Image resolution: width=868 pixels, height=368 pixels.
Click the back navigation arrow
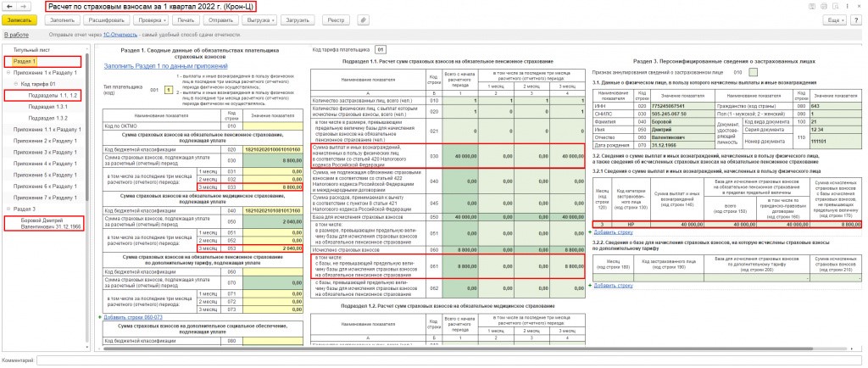(x=8, y=6)
